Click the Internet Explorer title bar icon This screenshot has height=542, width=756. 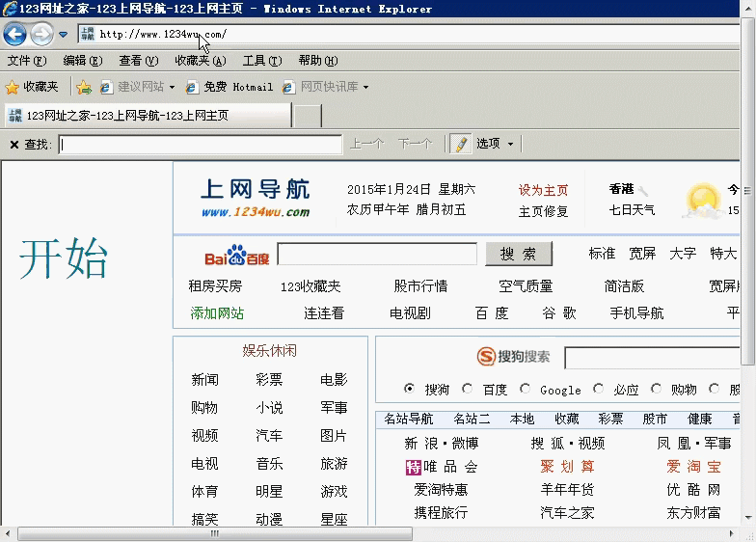tap(10, 8)
